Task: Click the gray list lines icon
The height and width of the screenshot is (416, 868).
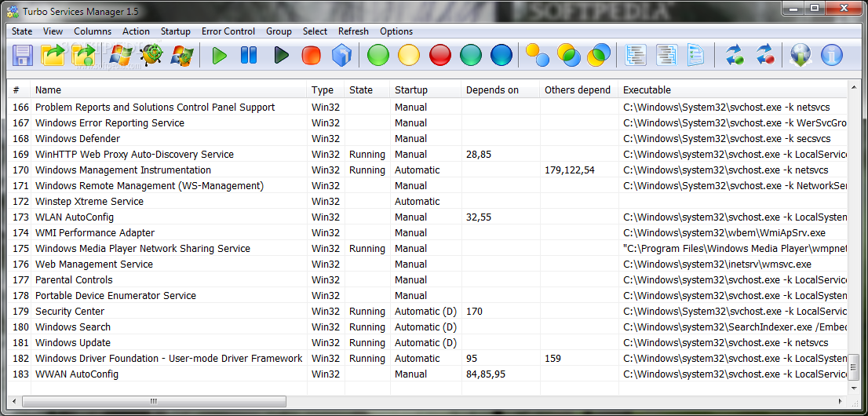Action: [x=666, y=55]
